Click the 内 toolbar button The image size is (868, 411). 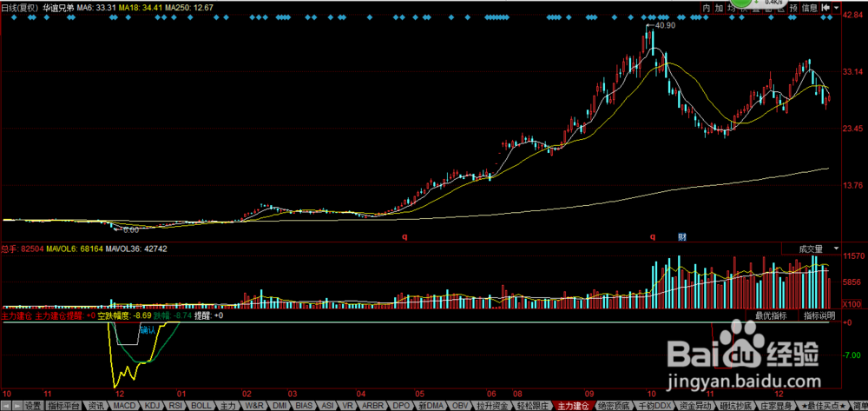pos(707,8)
